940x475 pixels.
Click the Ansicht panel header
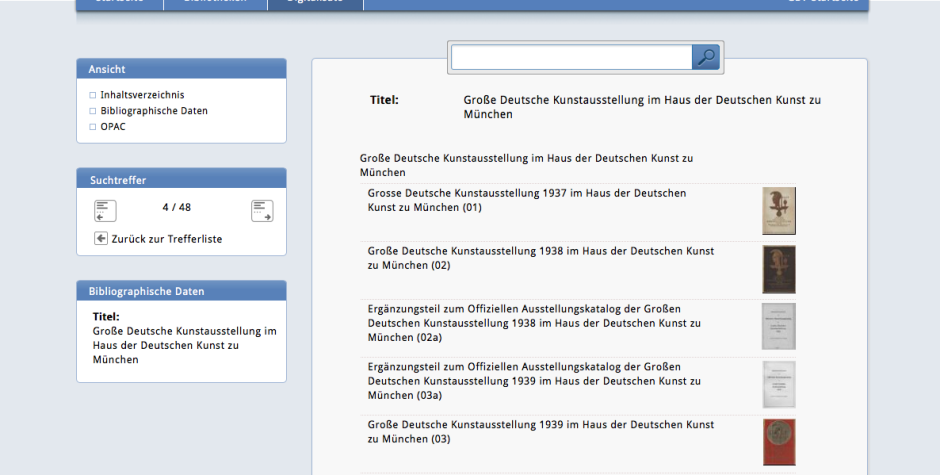[x=182, y=69]
